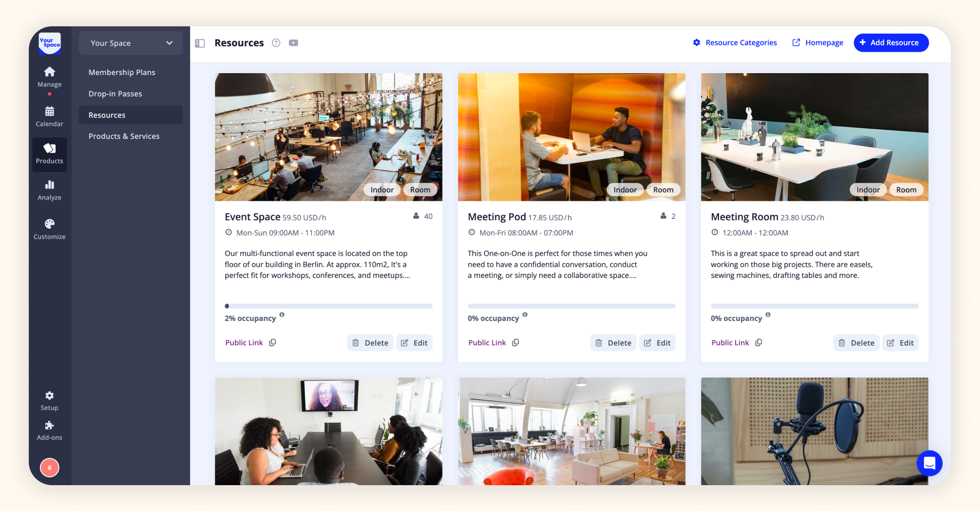The height and width of the screenshot is (511, 980).
Task: Open the chat support bubble
Action: (929, 463)
